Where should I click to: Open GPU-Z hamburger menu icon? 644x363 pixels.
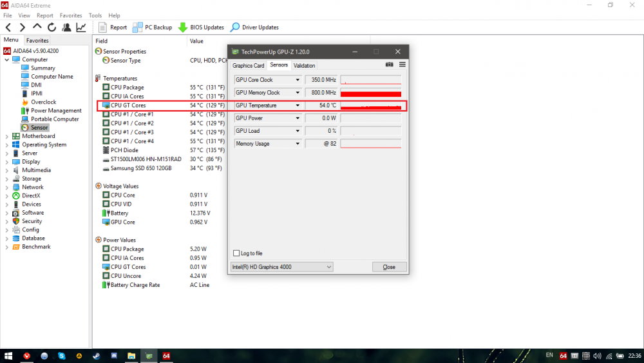coord(402,64)
